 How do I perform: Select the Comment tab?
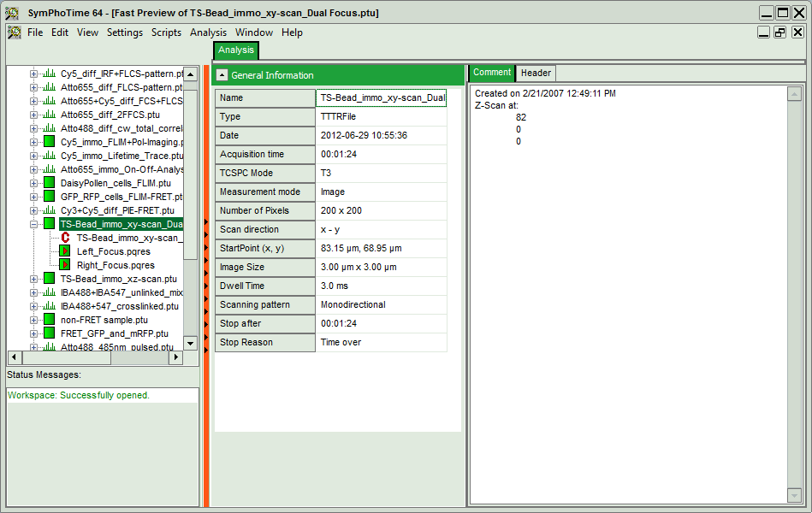pos(492,74)
